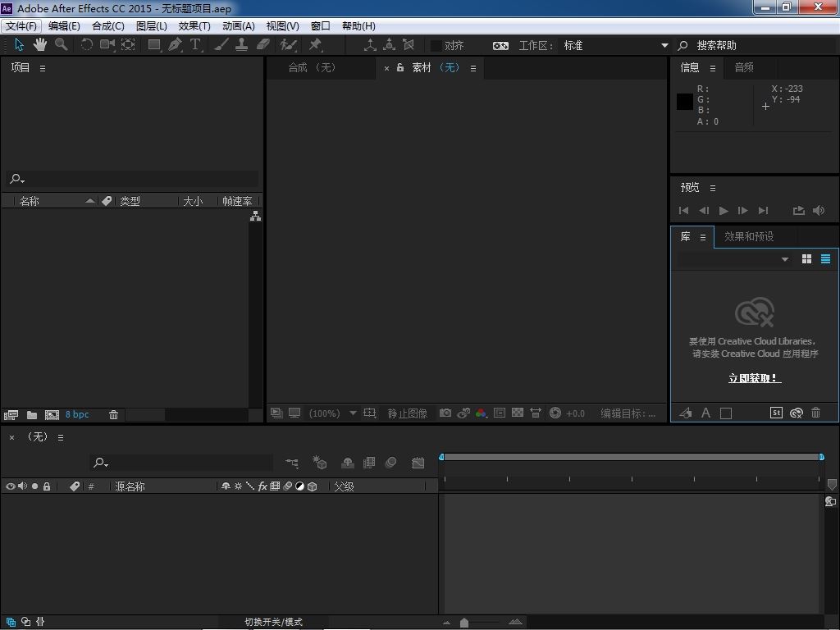This screenshot has height=630, width=840.
Task: Switch to the 音频 tab
Action: [x=744, y=67]
